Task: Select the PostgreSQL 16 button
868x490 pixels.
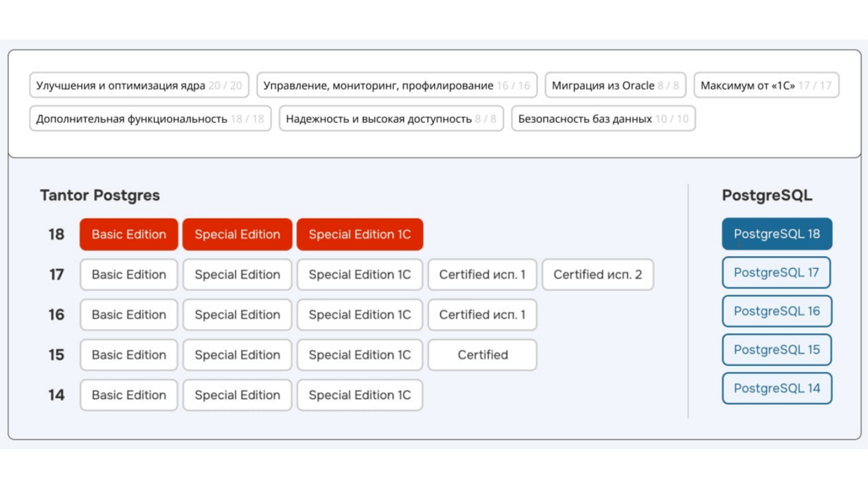Action: [x=777, y=311]
